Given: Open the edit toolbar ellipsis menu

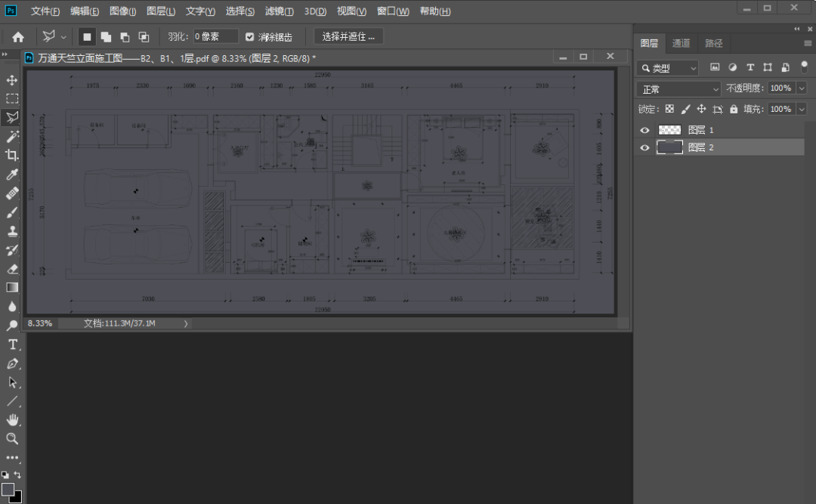Looking at the screenshot, I should (12, 458).
